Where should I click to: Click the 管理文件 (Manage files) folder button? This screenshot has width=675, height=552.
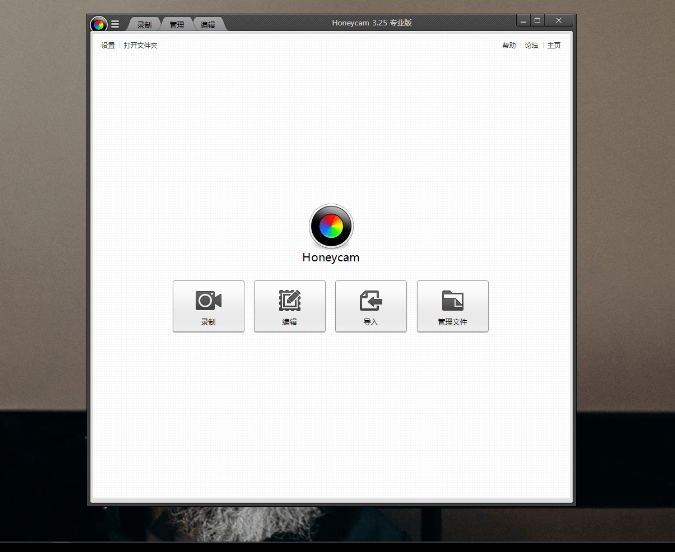tap(453, 306)
